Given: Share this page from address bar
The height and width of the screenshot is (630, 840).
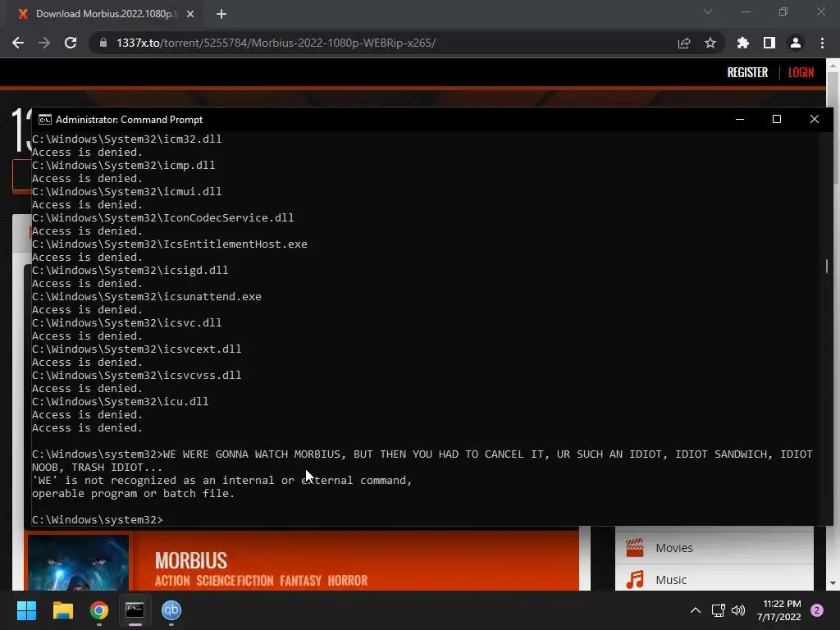Looking at the screenshot, I should point(684,43).
